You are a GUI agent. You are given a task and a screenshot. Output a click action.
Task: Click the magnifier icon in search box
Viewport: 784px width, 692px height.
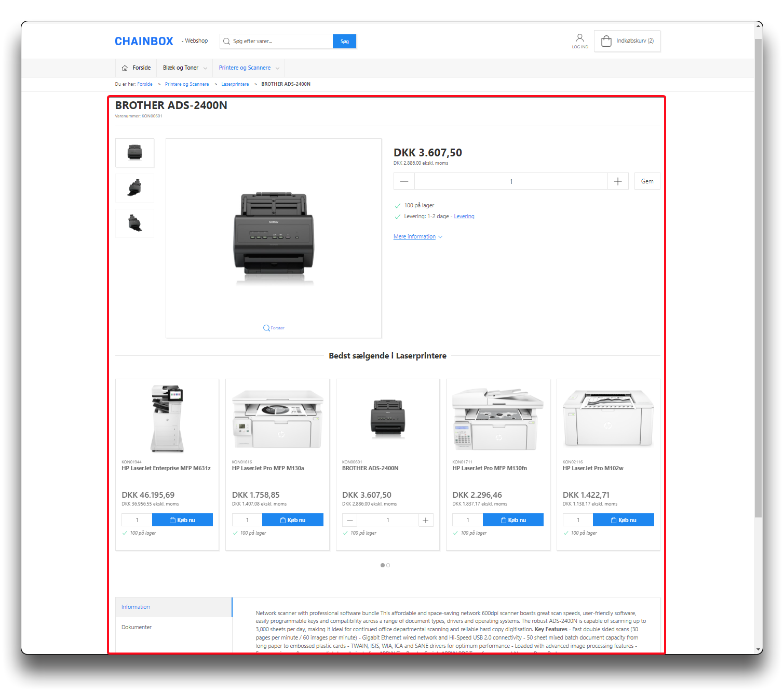click(x=226, y=41)
